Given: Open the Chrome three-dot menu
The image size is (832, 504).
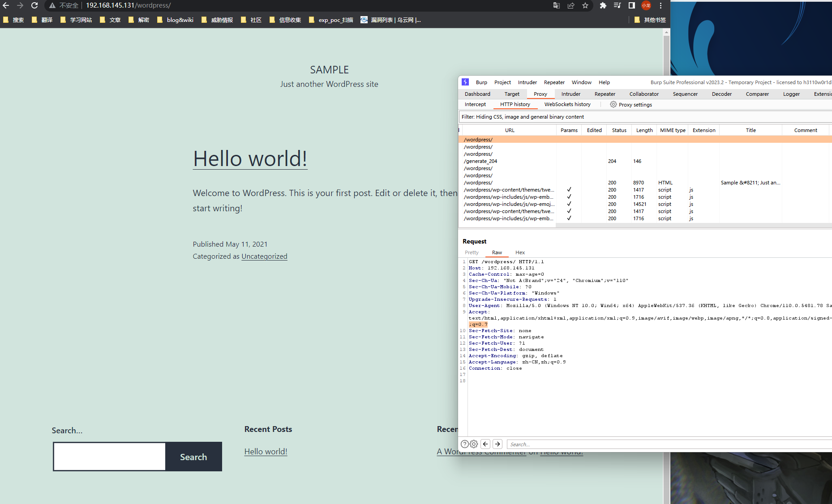Looking at the screenshot, I should [660, 5].
